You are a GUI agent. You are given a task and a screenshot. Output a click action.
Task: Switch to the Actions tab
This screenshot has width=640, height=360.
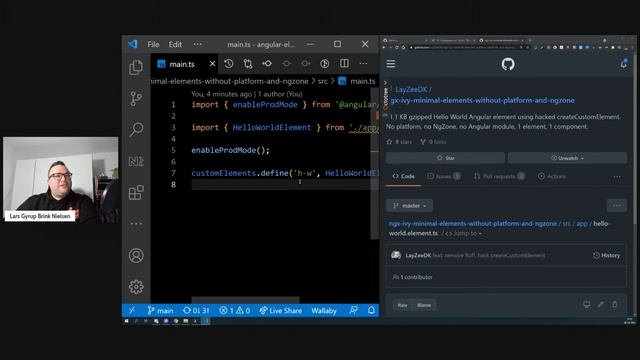click(552, 176)
